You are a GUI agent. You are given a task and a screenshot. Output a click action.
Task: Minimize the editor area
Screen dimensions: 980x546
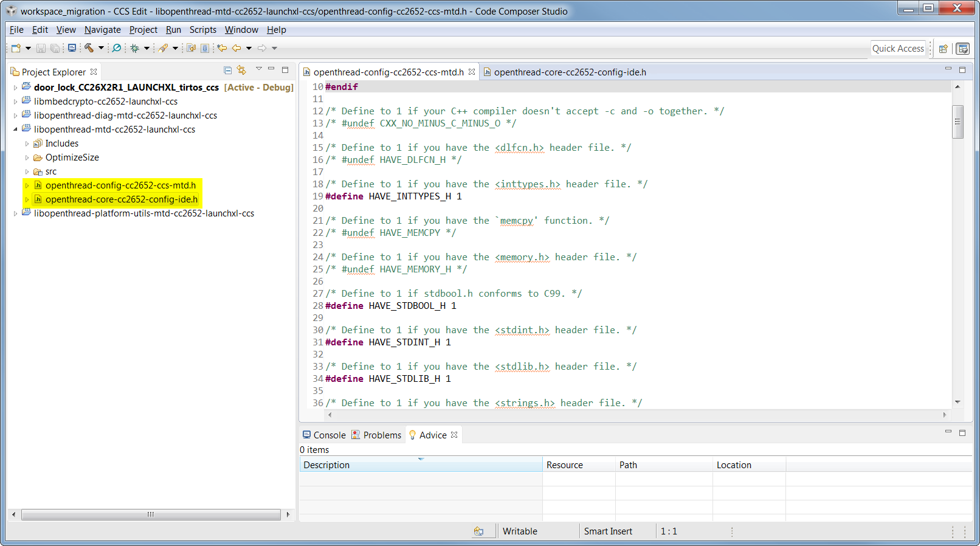tap(948, 69)
